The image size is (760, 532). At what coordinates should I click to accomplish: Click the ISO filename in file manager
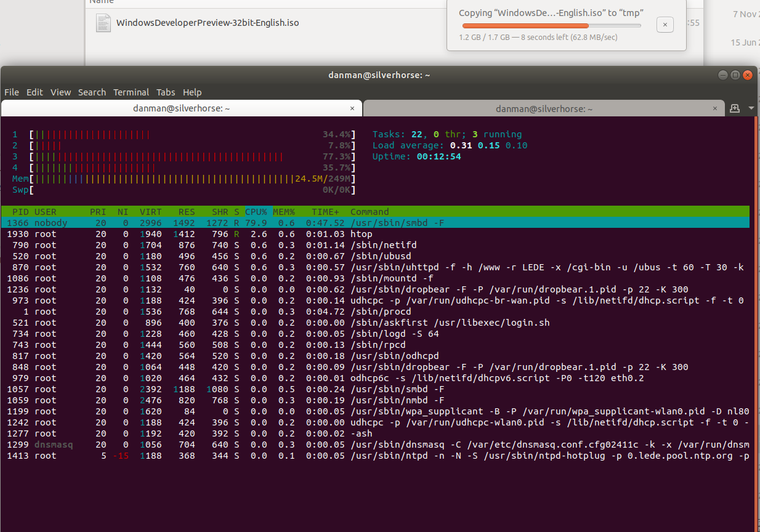tap(208, 23)
